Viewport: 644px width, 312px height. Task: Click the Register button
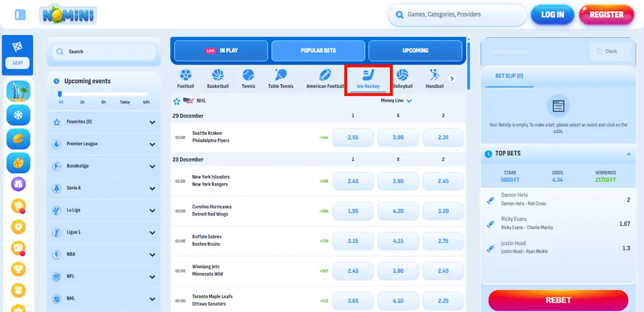tap(606, 15)
